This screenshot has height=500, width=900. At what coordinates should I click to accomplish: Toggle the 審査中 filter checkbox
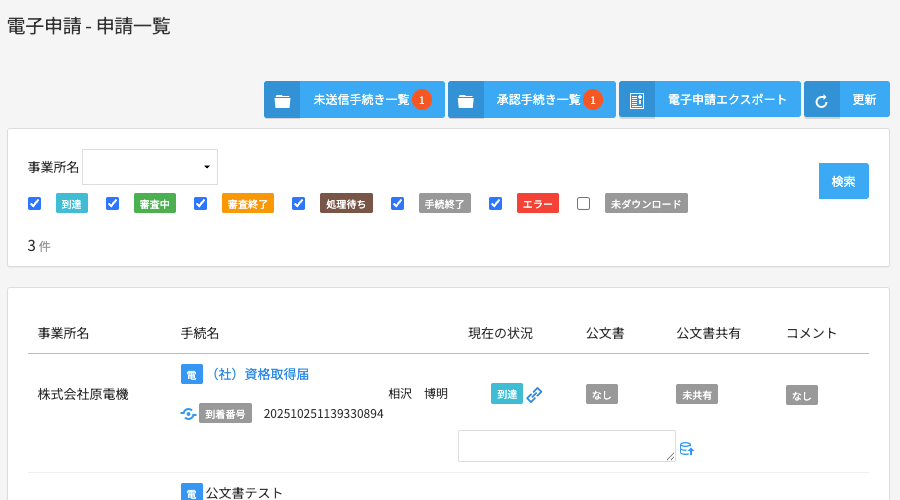click(x=113, y=203)
